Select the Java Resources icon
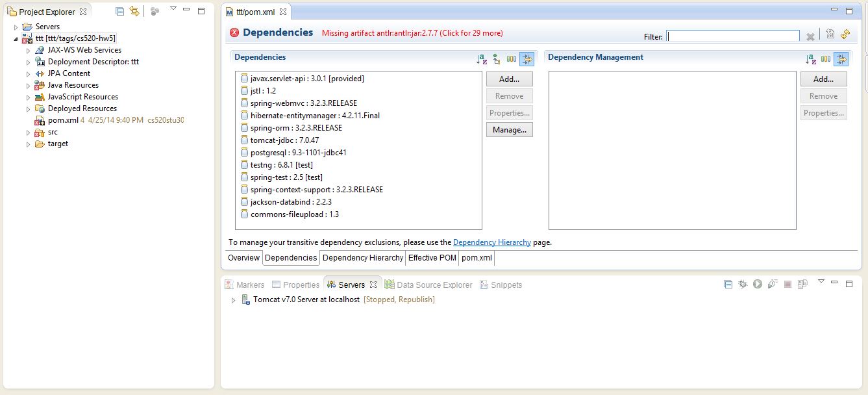Screen dimensions: 868x395 [x=40, y=85]
